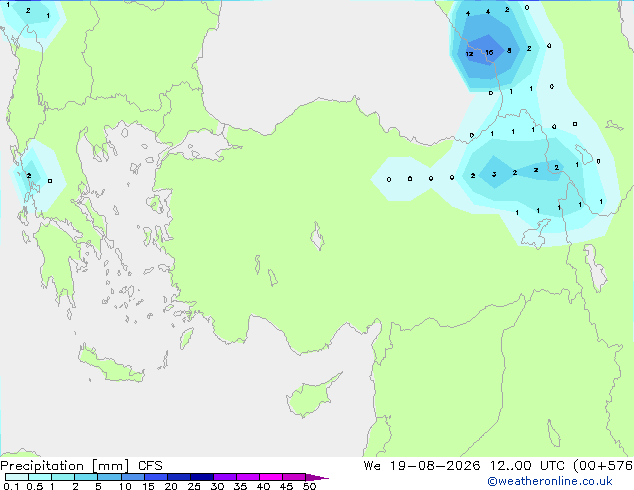
Task: Click the legend label '0.1'
Action: (x=11, y=486)
